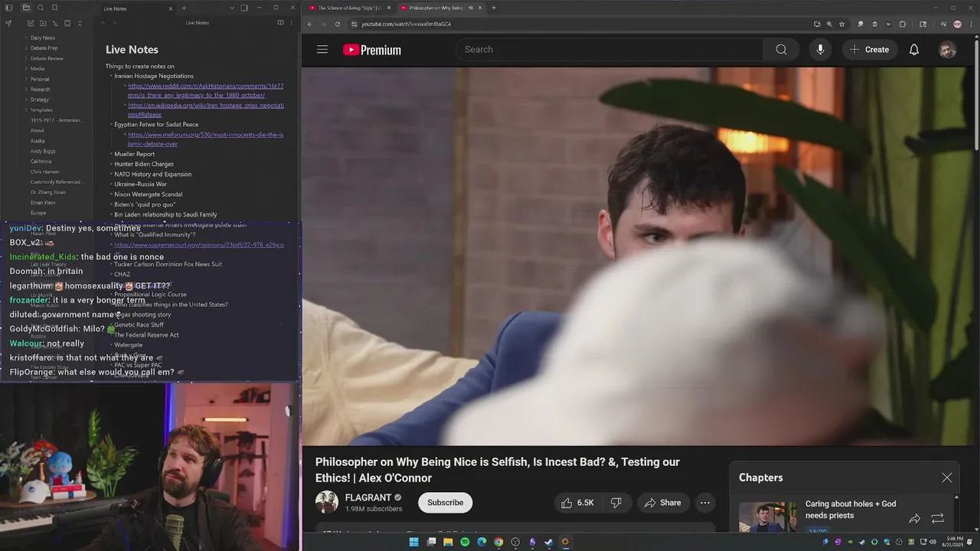
Task: Add new tab in Obsidian
Action: (x=184, y=8)
